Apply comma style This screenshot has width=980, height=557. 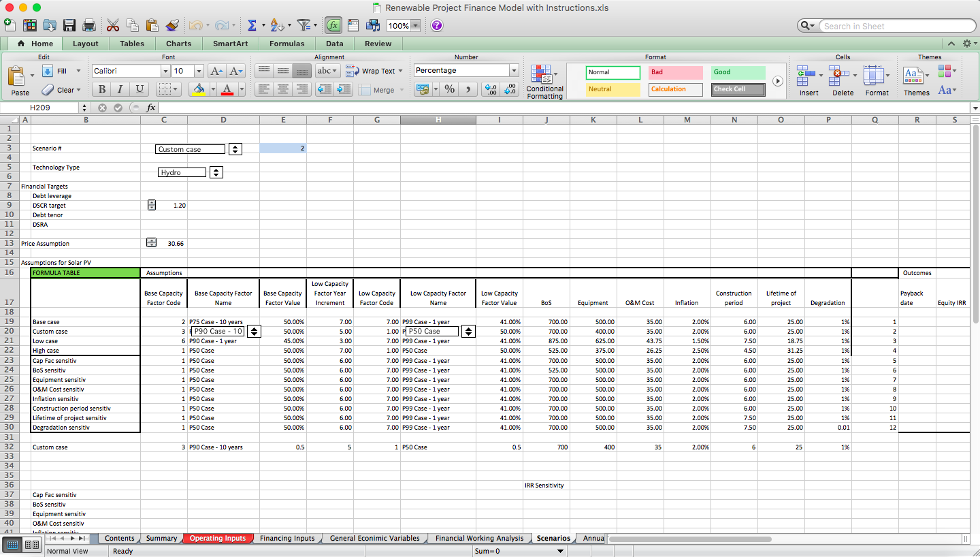point(468,89)
